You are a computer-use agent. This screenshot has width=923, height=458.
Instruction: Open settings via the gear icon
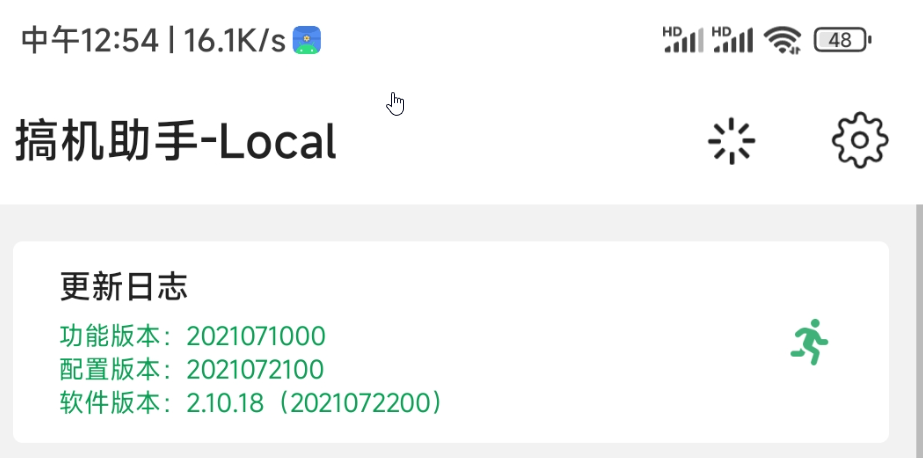[x=860, y=141]
